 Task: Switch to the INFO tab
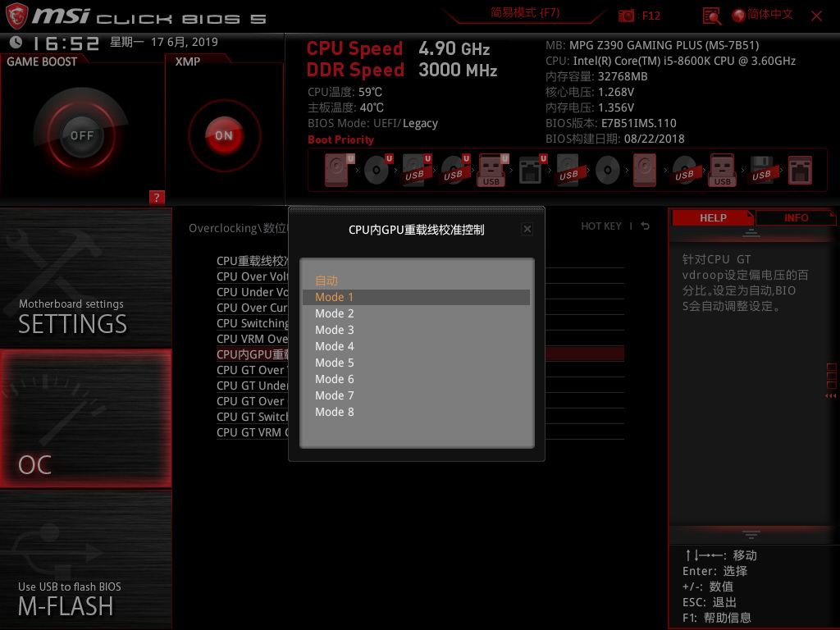point(796,217)
